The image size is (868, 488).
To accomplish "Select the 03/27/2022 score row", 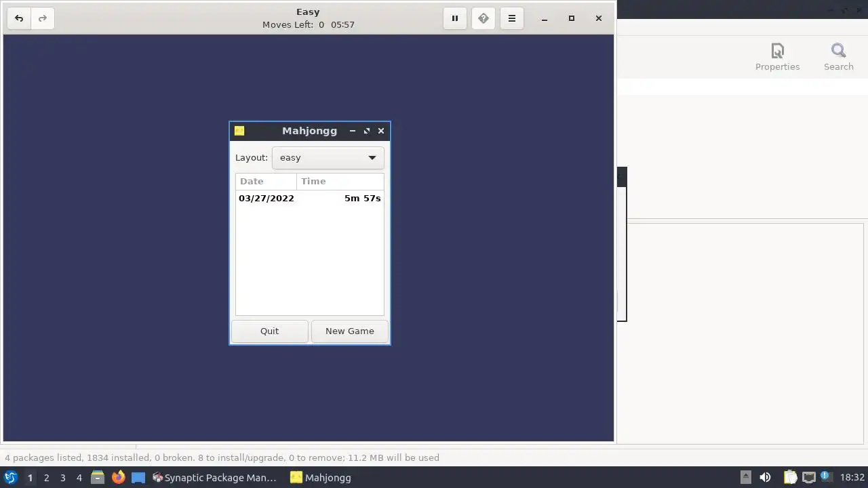I will [x=310, y=199].
